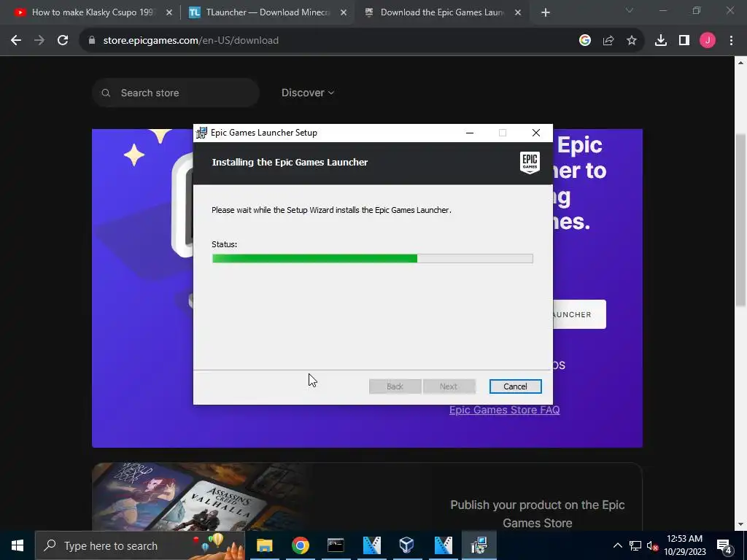Click the site security lock icon

click(92, 41)
